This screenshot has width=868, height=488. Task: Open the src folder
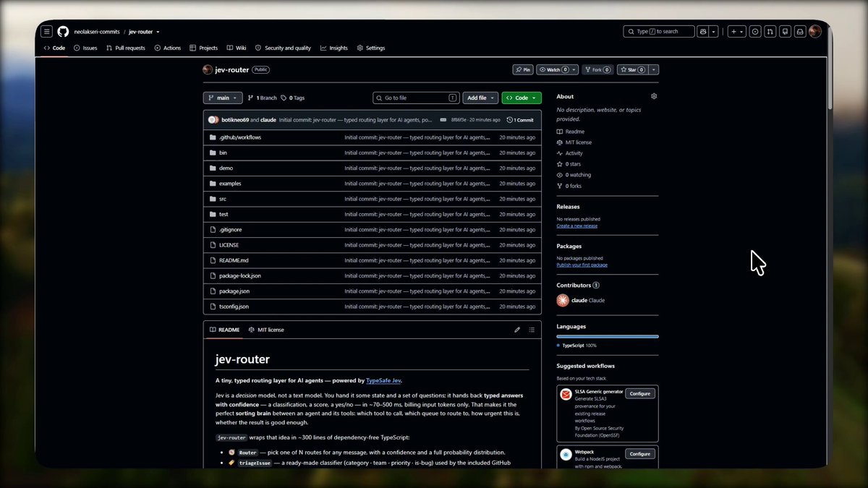coord(223,199)
